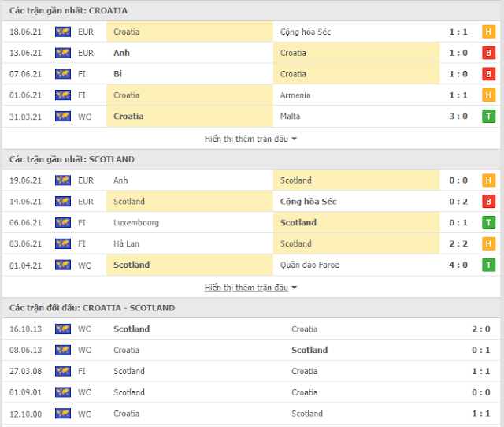The image size is (504, 427).
Task: Click the dropdown arrow beside Croatia's show-more link
Action: (294, 139)
